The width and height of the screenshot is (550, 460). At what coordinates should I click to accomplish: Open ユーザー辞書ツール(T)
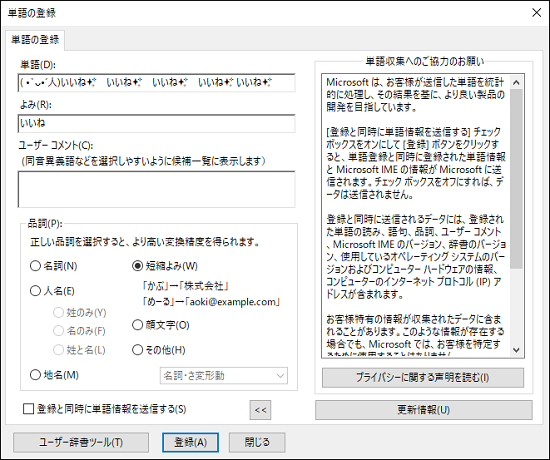pos(81,442)
